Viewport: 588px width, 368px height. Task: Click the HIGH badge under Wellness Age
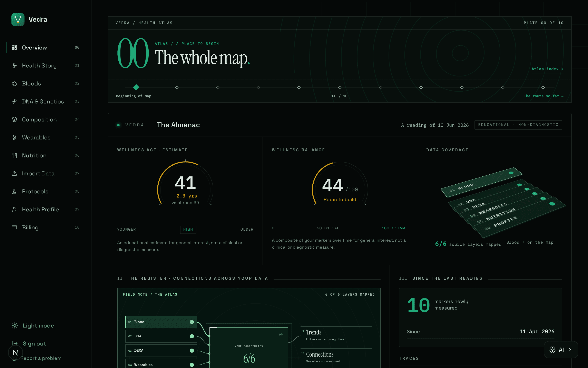(188, 230)
